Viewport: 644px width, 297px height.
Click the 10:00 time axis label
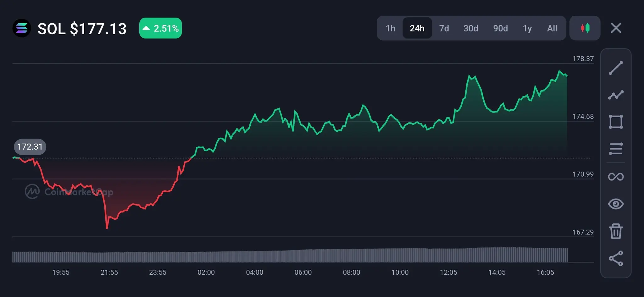click(x=400, y=272)
